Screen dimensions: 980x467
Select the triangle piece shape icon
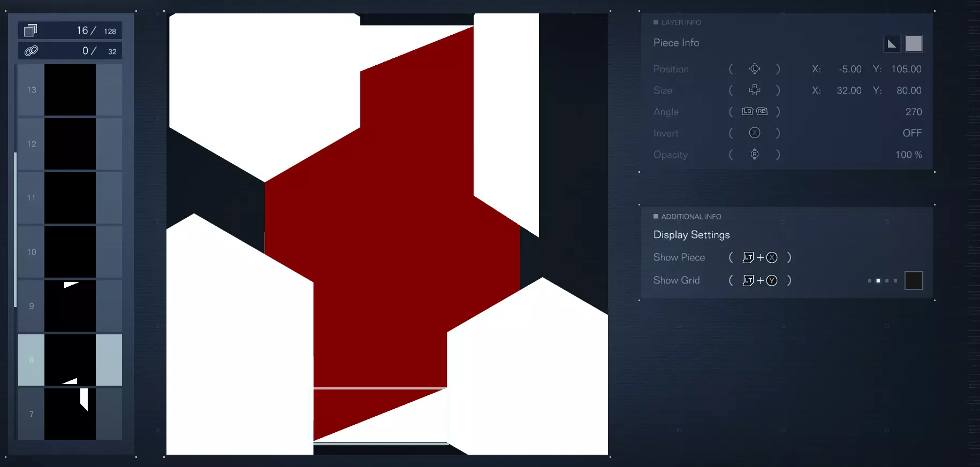pyautogui.click(x=892, y=43)
